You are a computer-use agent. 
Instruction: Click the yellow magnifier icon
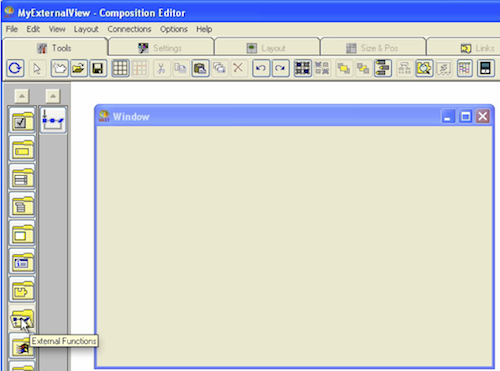tap(424, 68)
